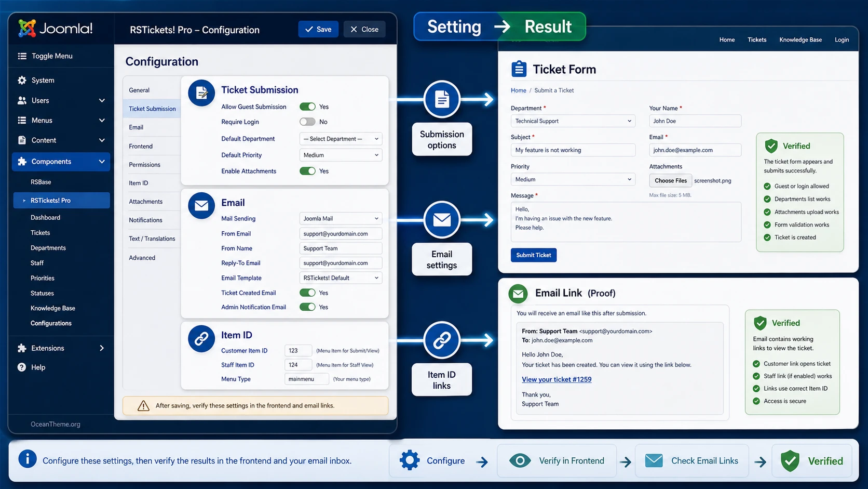Click the Item ID links chain circle icon
This screenshot has height=489, width=868.
442,340
